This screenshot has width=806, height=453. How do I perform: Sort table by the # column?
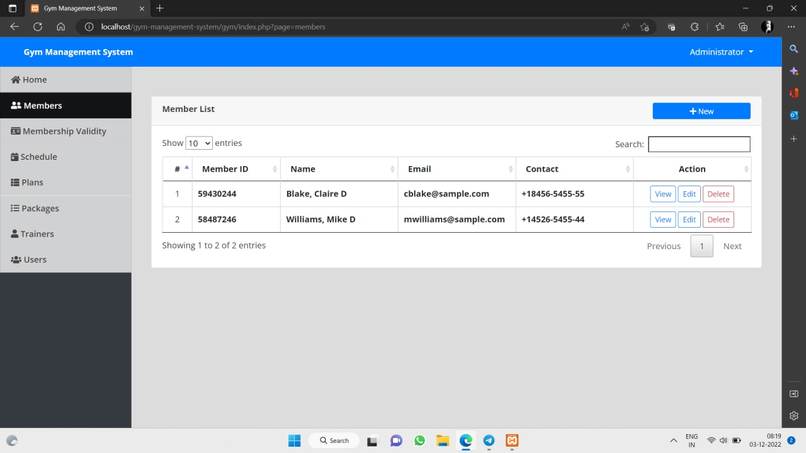(x=177, y=169)
